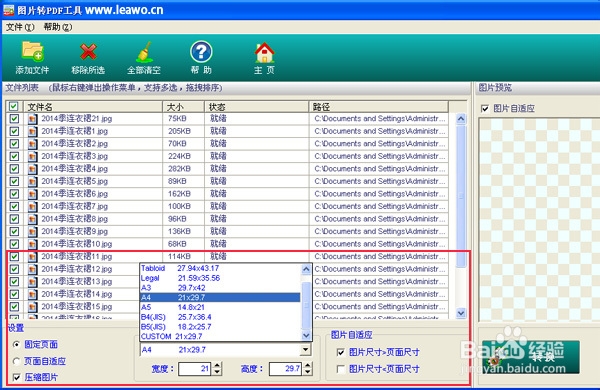The width and height of the screenshot is (600, 390).
Task: Click the file icon of 2014季连衣裙8.jpg
Action: 33,219
